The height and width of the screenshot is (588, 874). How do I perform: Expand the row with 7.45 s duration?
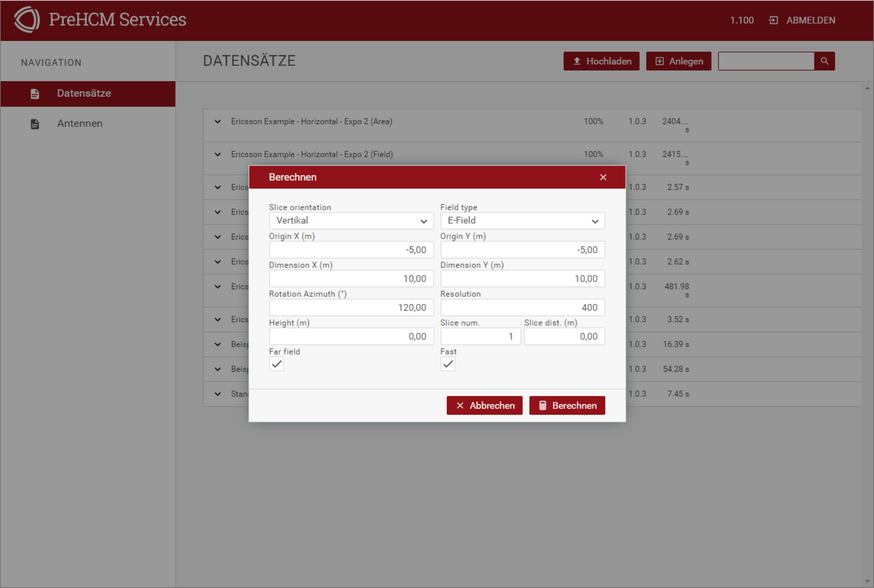[x=218, y=394]
